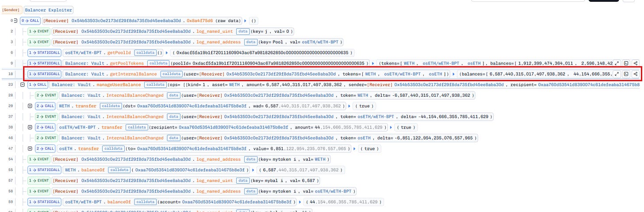Open the osETH/wETH-BPT contract link on the getPoolId row
The height and width of the screenshot is (212, 644).
83,53
